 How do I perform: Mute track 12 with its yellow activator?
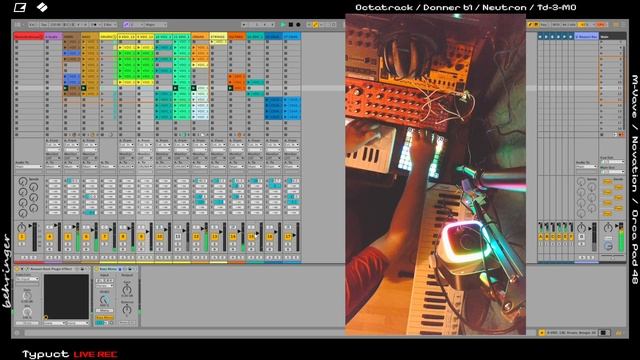(x=196, y=237)
